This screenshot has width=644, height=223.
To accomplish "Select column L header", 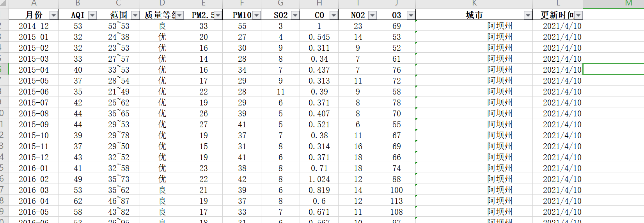I will pos(558,4).
